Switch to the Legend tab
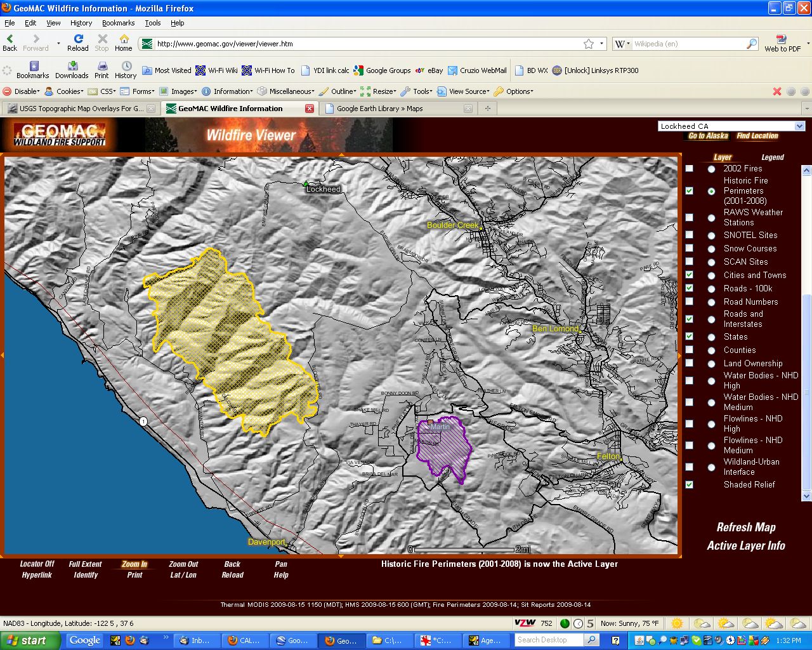This screenshot has width=812, height=650. [772, 157]
